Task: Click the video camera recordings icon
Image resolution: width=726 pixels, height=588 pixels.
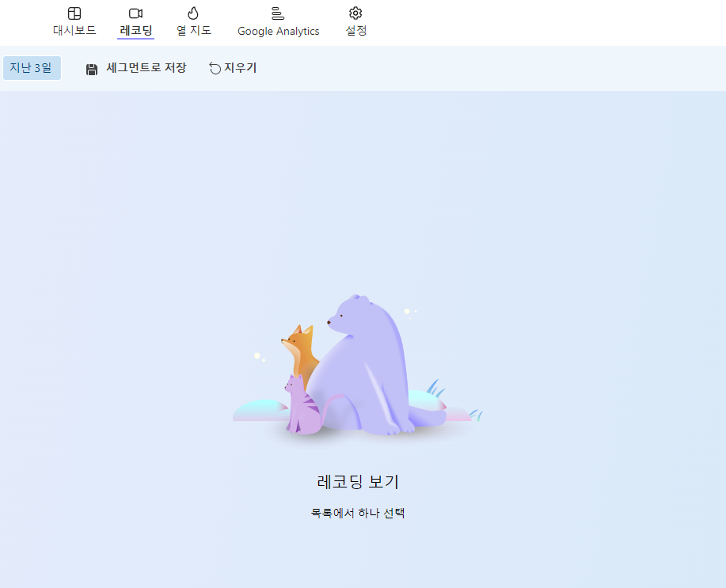Action: 135,13
